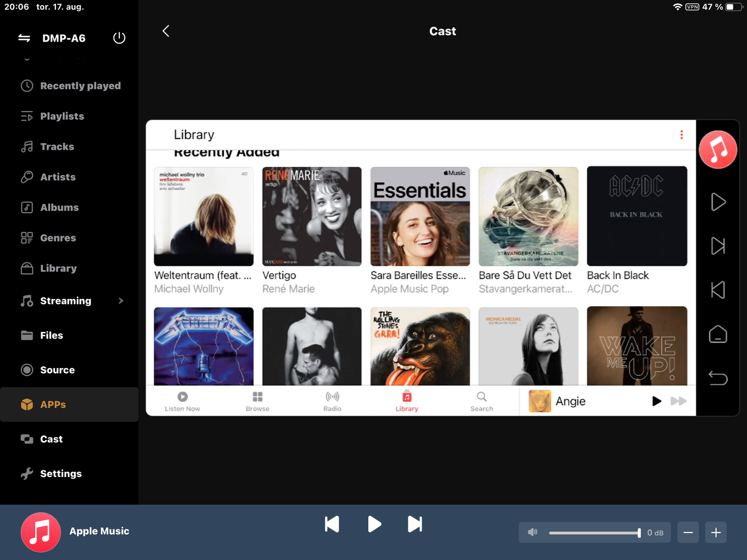Click the 'Angie' song title

[x=571, y=401]
